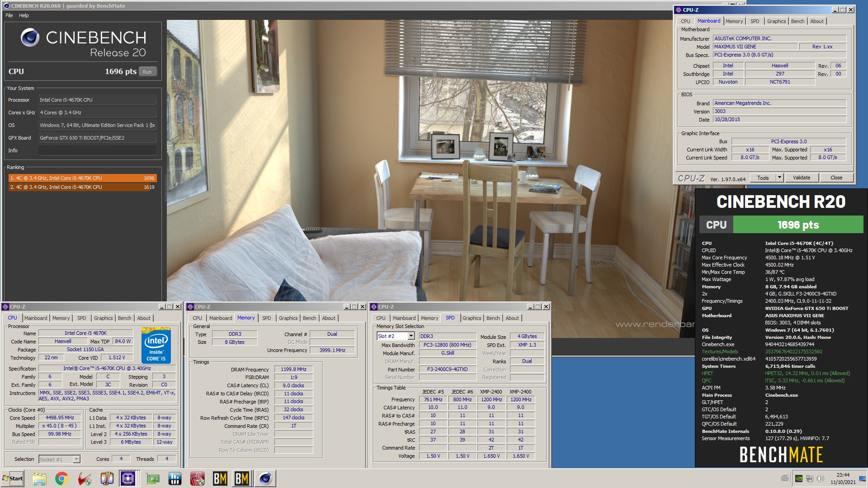Click the F3-2400C9-4GTXD part number field

tap(448, 369)
